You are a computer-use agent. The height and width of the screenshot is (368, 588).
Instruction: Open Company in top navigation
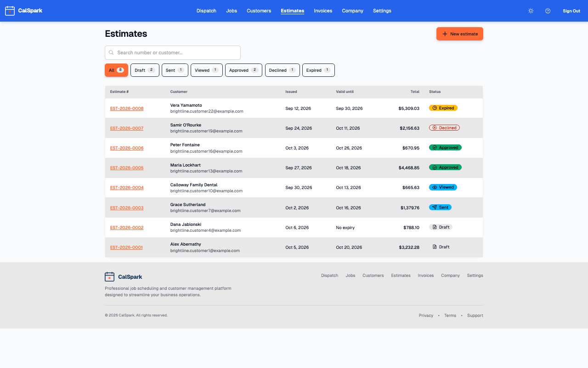click(352, 11)
